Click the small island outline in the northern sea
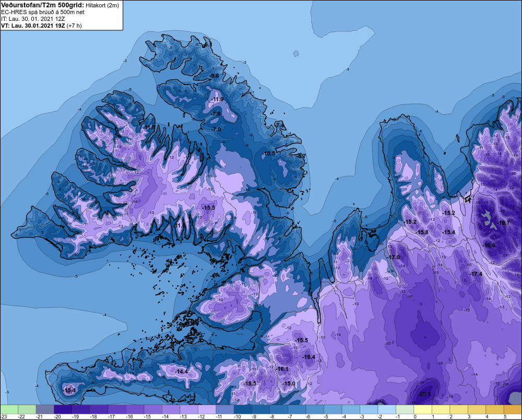 (295, 54)
